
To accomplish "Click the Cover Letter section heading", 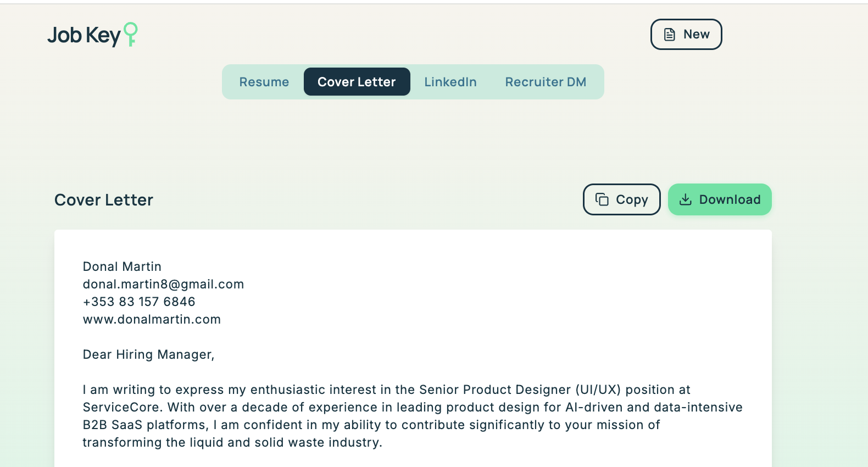I will point(104,200).
